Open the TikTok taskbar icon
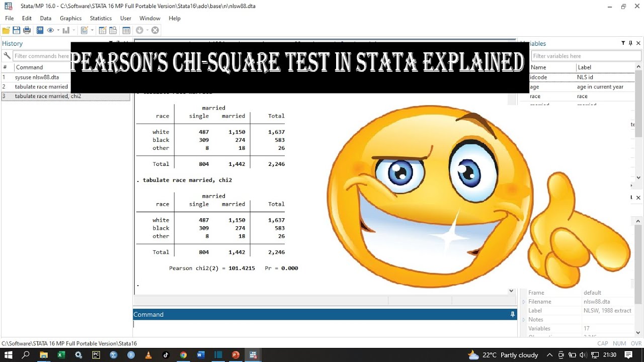The image size is (644, 362). tap(166, 354)
